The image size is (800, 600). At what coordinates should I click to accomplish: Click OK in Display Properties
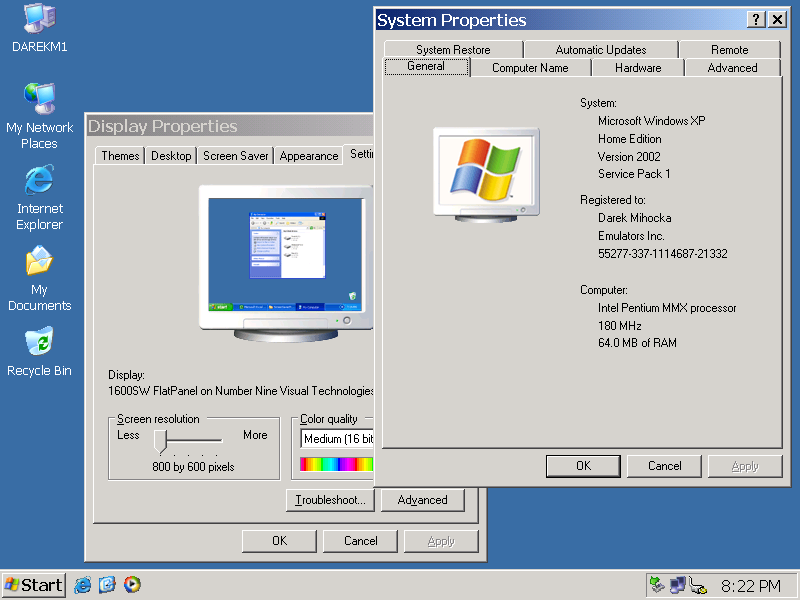tap(279, 541)
